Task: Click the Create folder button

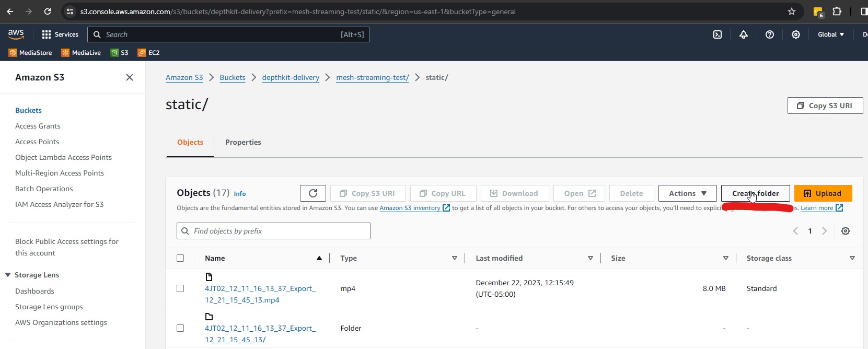Action: point(756,193)
